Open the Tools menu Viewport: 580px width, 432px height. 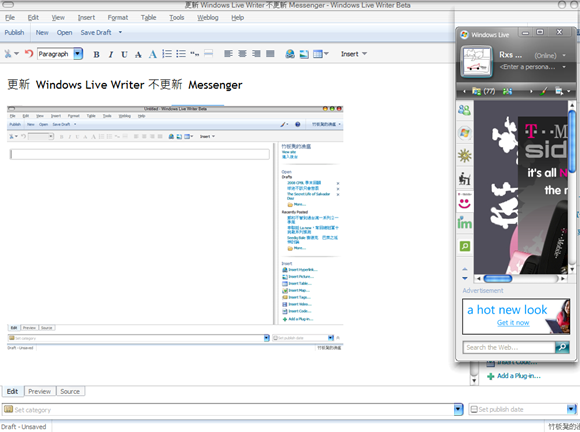tap(176, 17)
